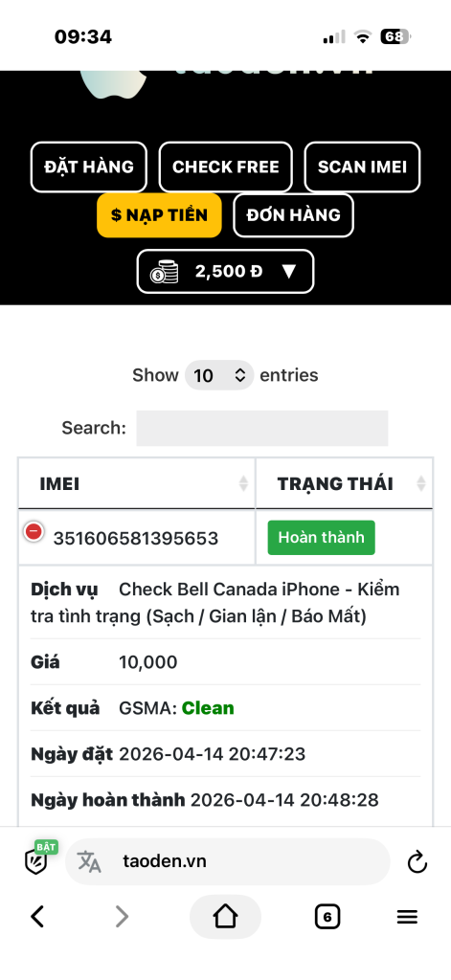Open the ĐẶT HÀNG menu
The image size is (451, 980).
click(89, 167)
